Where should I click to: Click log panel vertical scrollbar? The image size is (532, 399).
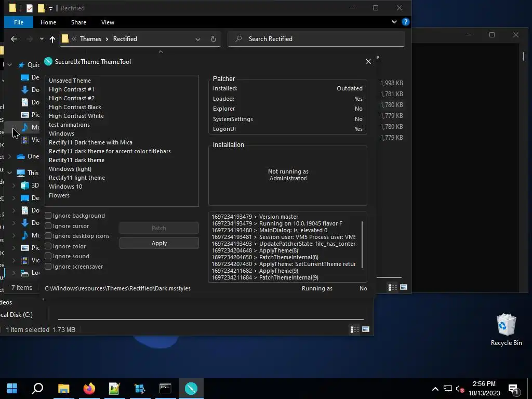click(362, 244)
